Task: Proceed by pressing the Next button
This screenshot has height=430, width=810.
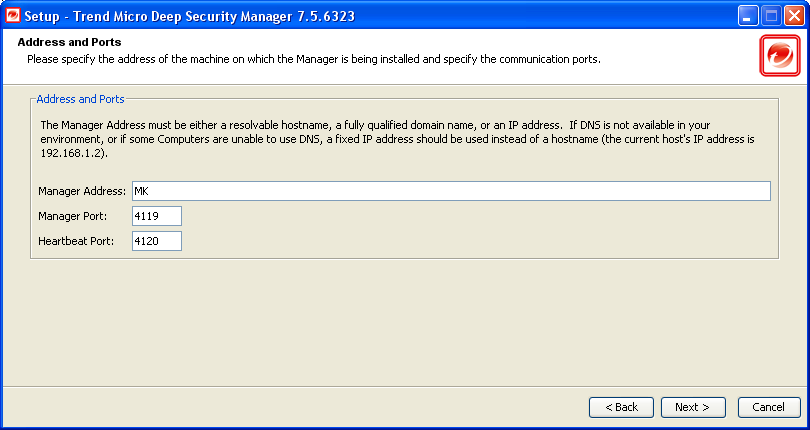Action: point(692,407)
